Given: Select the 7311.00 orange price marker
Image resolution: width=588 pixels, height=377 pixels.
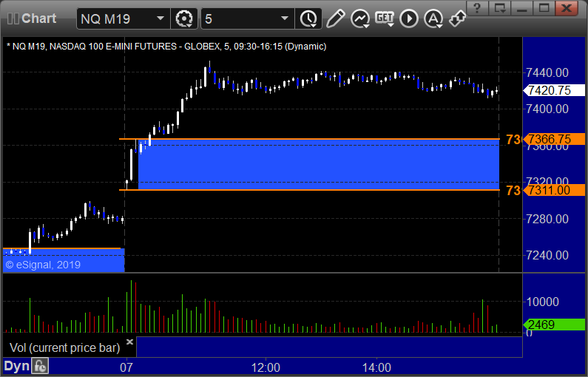Looking at the screenshot, I should pos(554,190).
